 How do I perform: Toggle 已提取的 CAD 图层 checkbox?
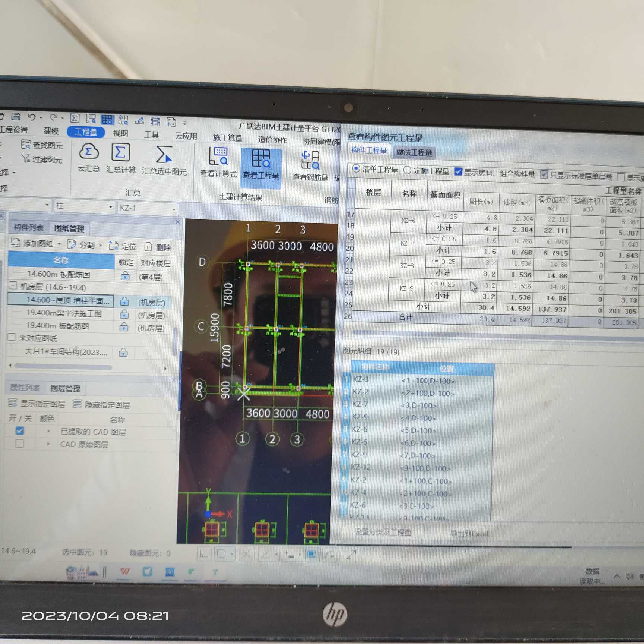[x=20, y=430]
